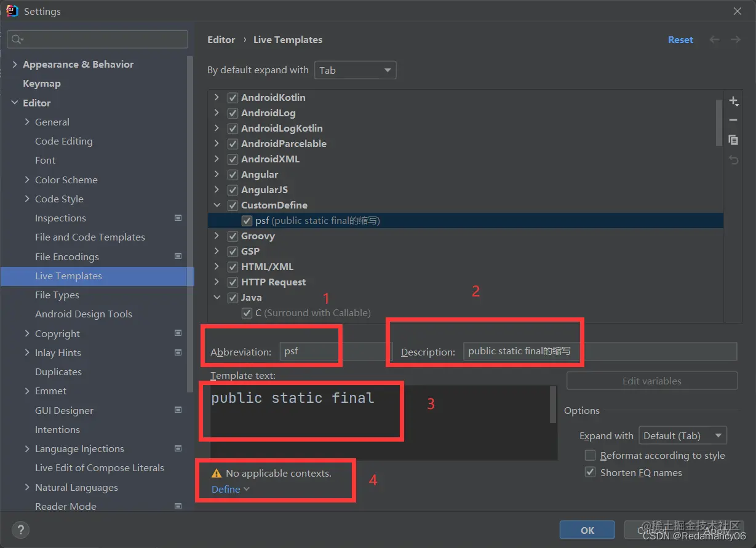Toggle the AndroidParcelable group checkbox
The image size is (756, 548).
pos(233,144)
